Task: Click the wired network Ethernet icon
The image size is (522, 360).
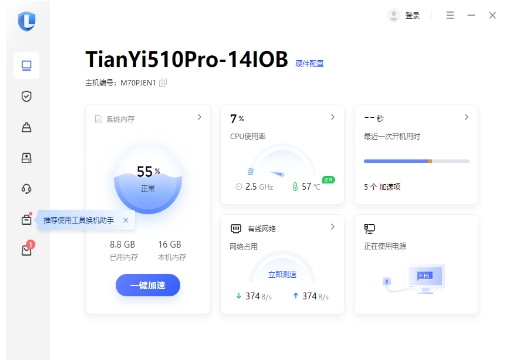Action: tap(236, 228)
